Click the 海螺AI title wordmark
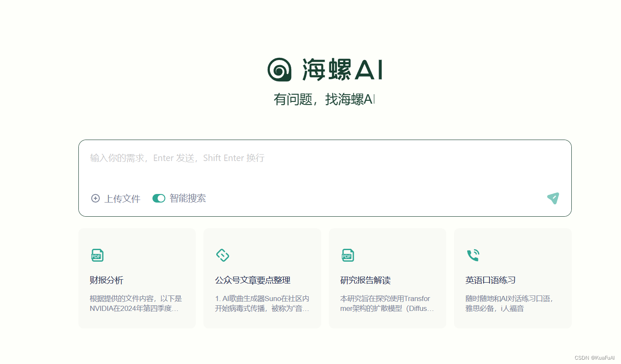 [342, 70]
